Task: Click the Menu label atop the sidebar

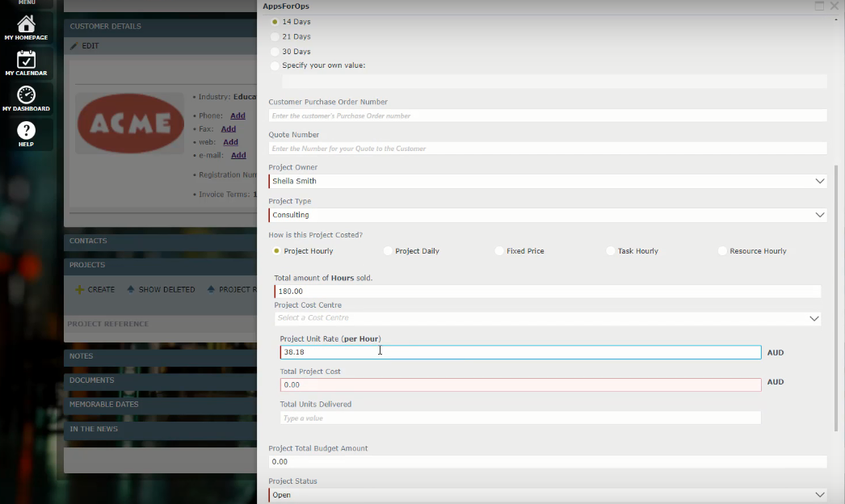Action: point(27,2)
